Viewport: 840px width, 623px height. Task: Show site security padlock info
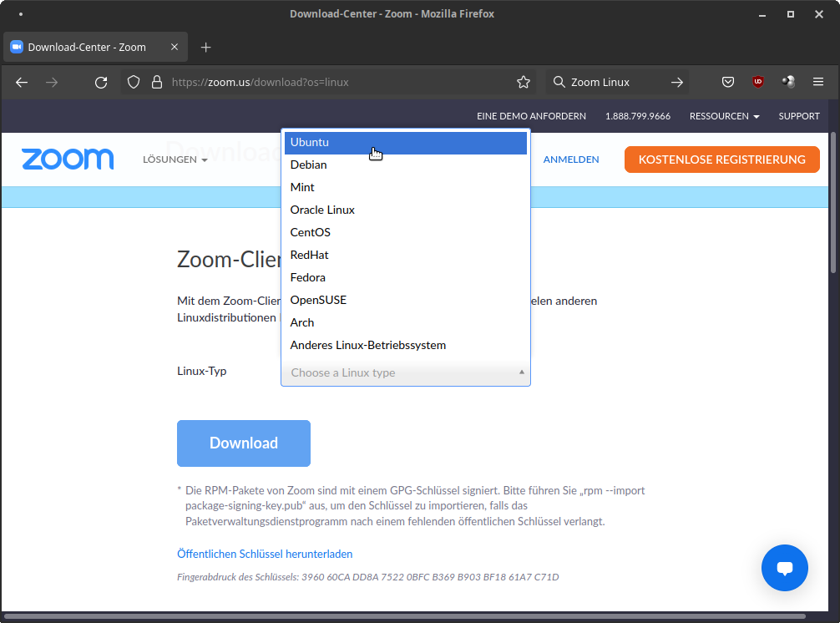click(156, 82)
